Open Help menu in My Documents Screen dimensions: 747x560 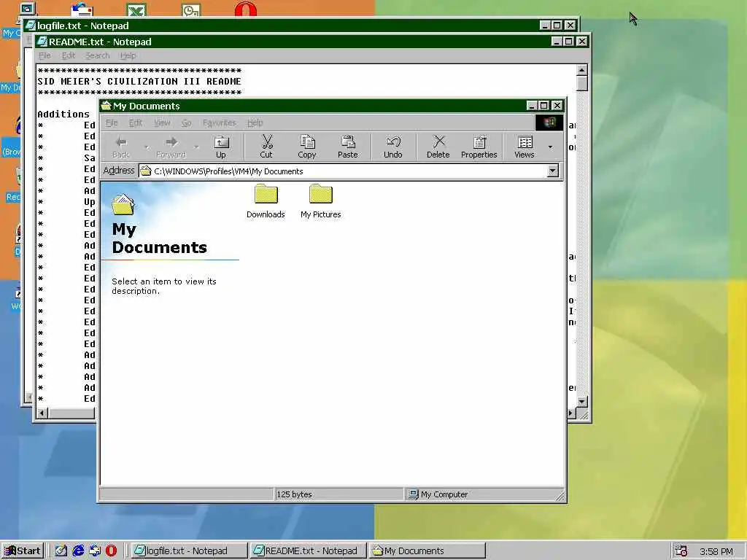(x=255, y=122)
